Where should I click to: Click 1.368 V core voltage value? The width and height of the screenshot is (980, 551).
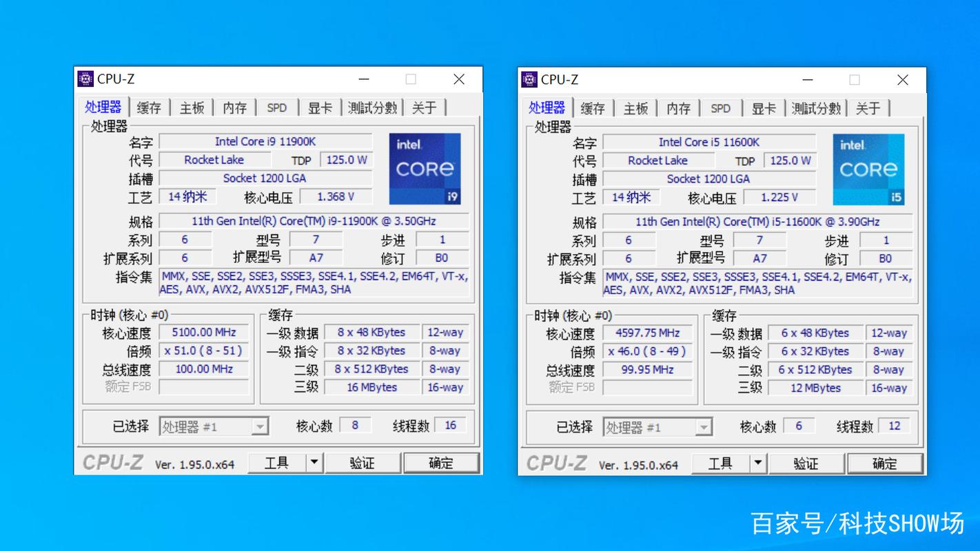point(336,197)
